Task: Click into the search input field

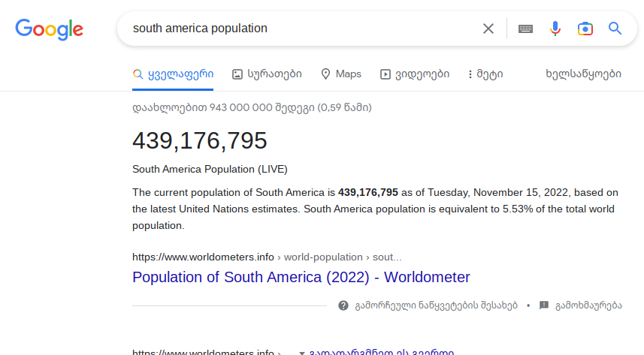Action: click(x=301, y=29)
